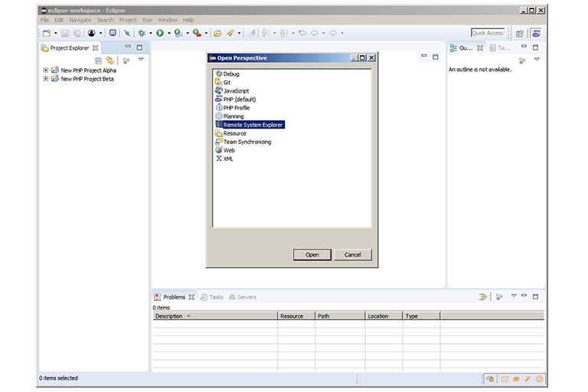588x392 pixels.
Task: Minimize the Project Explorer view
Action: (x=129, y=47)
